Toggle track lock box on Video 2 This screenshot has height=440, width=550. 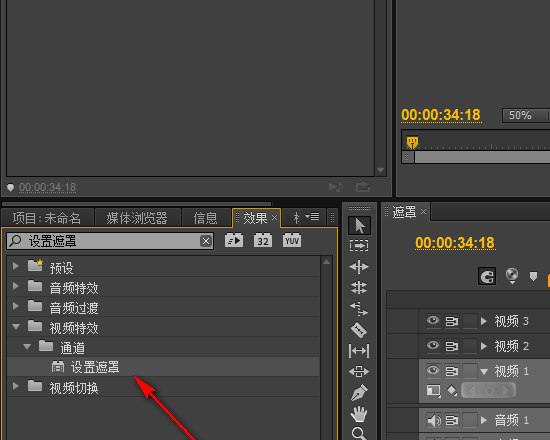[470, 346]
